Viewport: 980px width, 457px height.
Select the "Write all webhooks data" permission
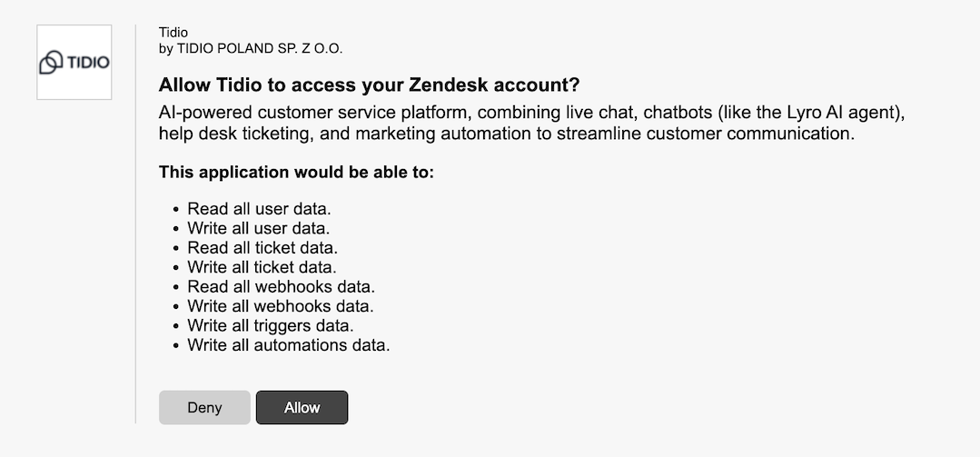pos(281,306)
